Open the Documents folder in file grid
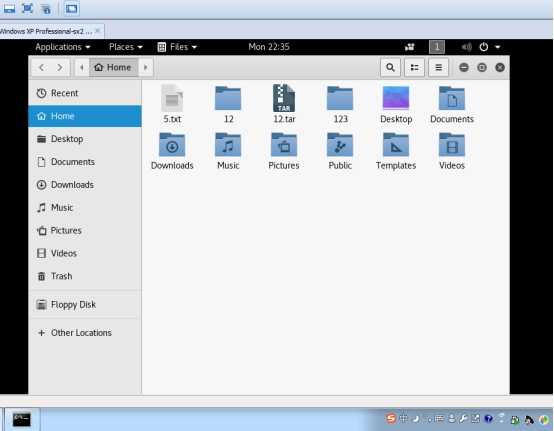Screen dimensions: 554x431 (x=452, y=104)
